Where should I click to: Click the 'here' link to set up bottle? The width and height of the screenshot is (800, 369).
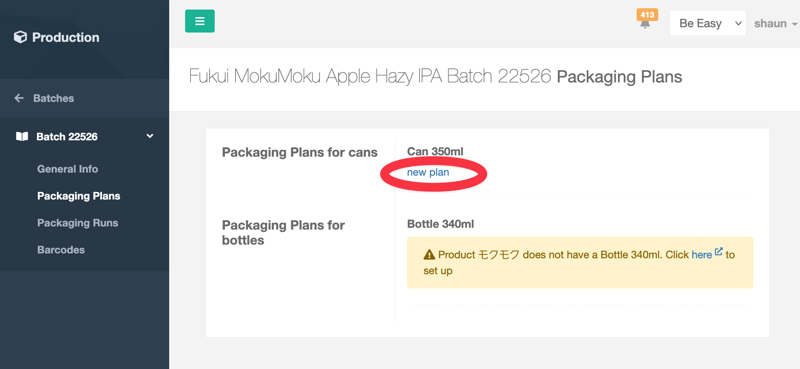click(x=702, y=254)
